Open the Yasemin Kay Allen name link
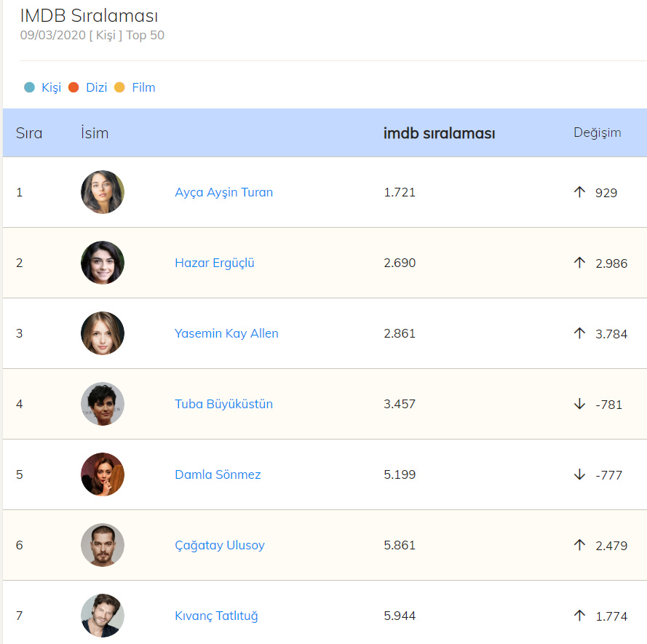Viewport: 647px width, 644px height. tap(226, 334)
